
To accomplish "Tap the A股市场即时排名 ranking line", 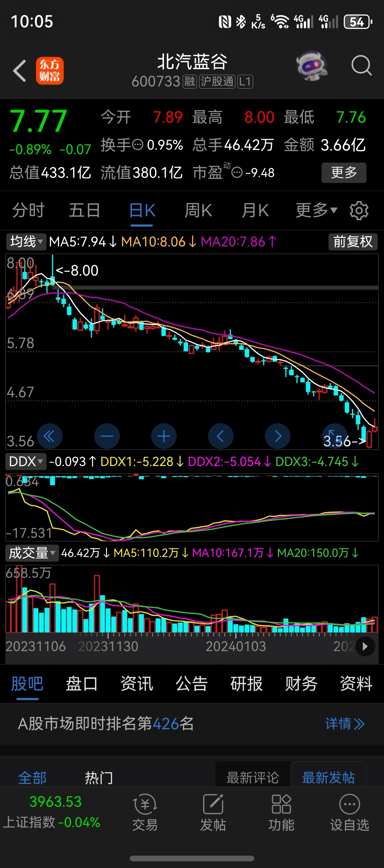I will point(106,724).
